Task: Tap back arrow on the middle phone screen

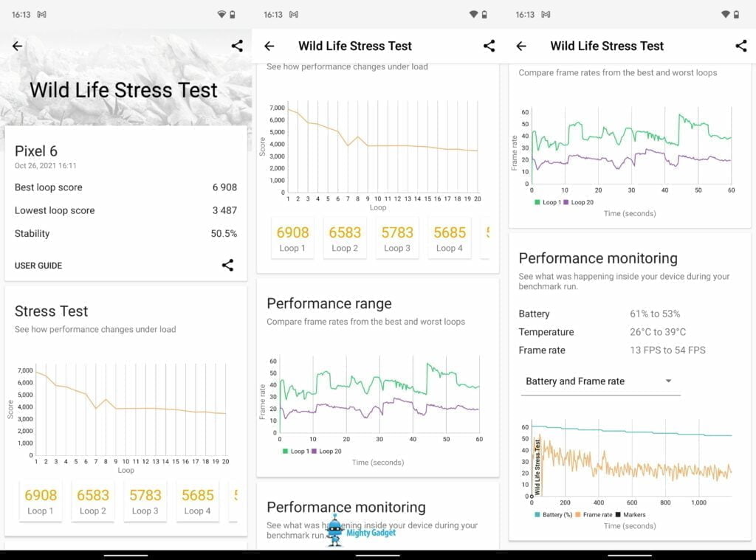Action: click(x=269, y=46)
